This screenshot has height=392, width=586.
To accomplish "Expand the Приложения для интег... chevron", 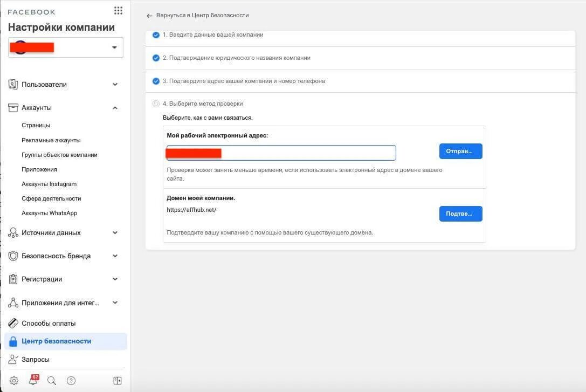I will (x=115, y=302).
